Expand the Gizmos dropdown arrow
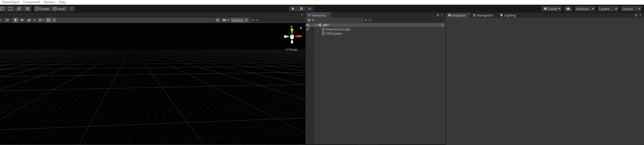This screenshot has height=145, width=644. coord(246,20)
